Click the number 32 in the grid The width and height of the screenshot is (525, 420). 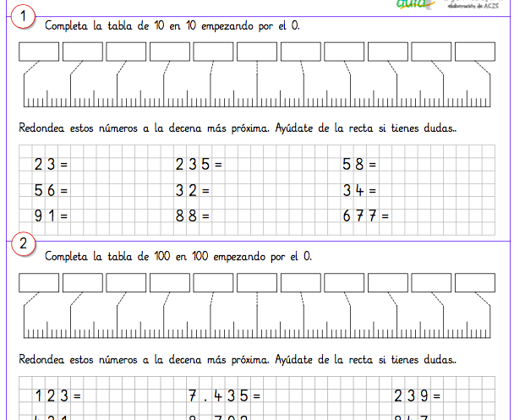coord(187,191)
